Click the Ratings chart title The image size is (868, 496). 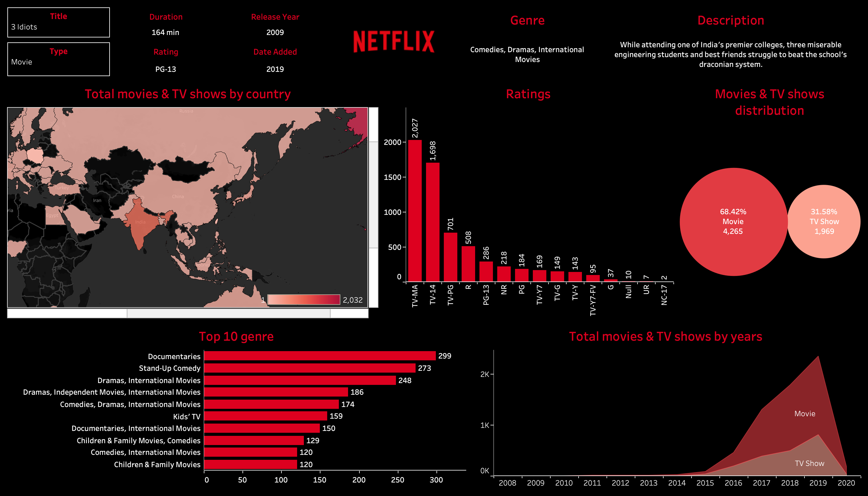528,94
